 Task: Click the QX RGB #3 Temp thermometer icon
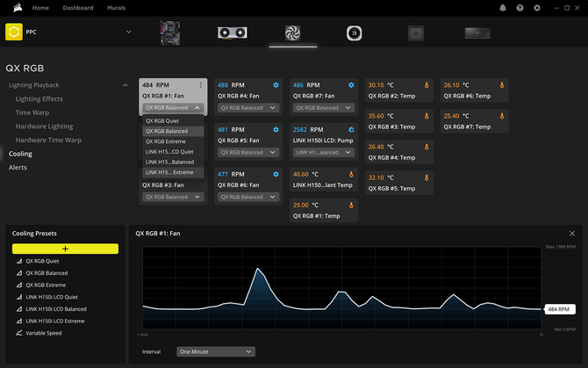(x=427, y=116)
